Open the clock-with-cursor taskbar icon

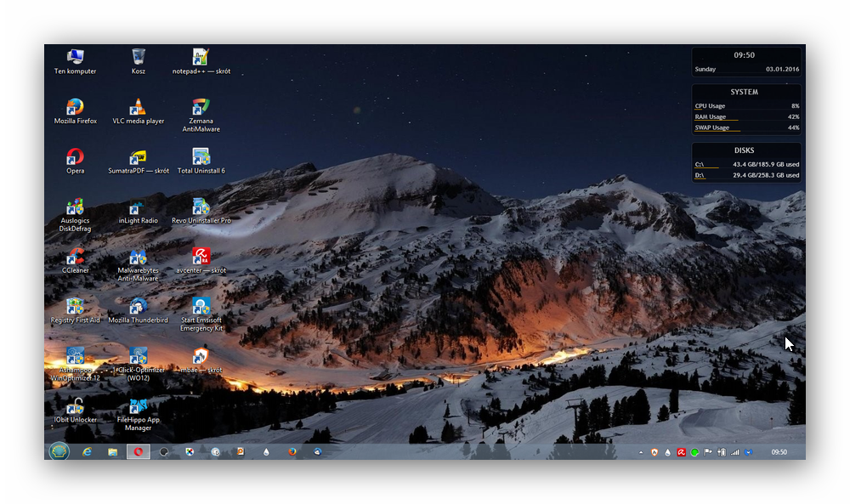(215, 451)
